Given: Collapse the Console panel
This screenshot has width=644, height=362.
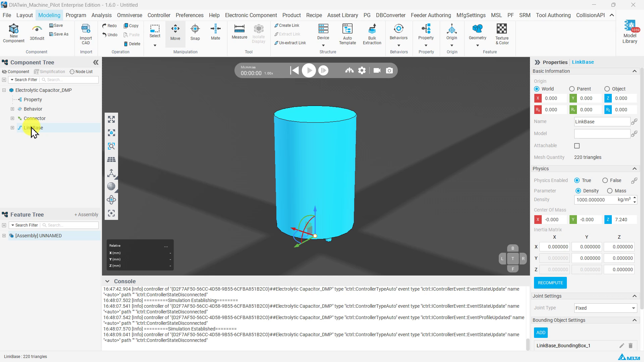Looking at the screenshot, I should [x=107, y=281].
